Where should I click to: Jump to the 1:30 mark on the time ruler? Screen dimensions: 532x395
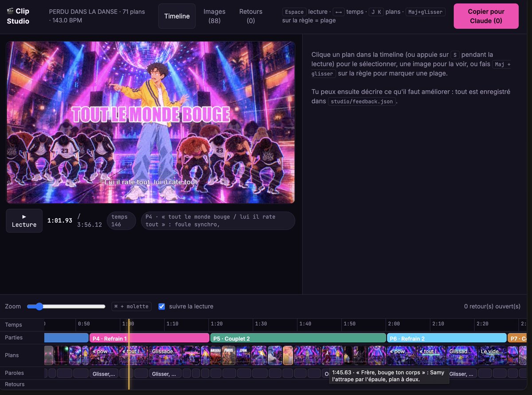click(x=261, y=324)
